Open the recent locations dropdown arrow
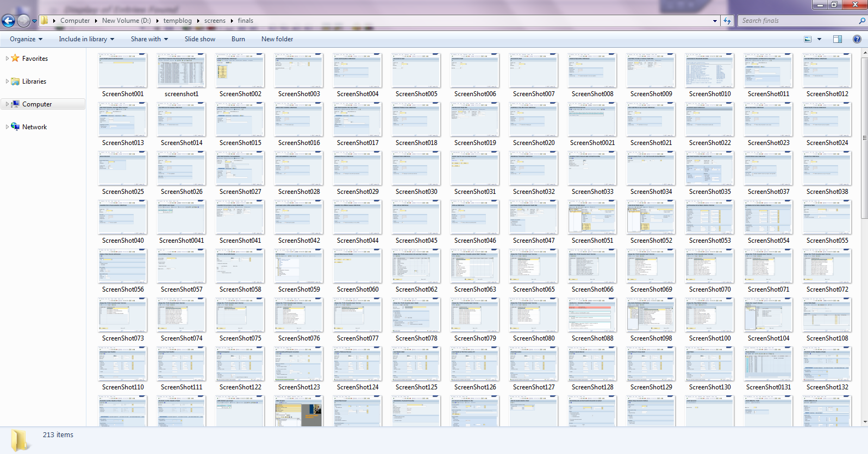 tap(34, 21)
